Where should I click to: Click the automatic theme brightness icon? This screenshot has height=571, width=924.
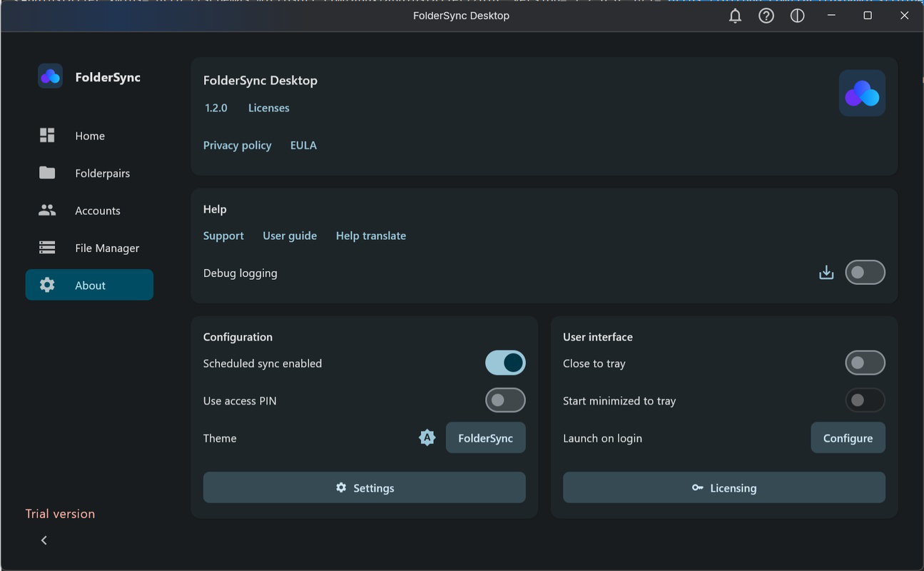(427, 438)
